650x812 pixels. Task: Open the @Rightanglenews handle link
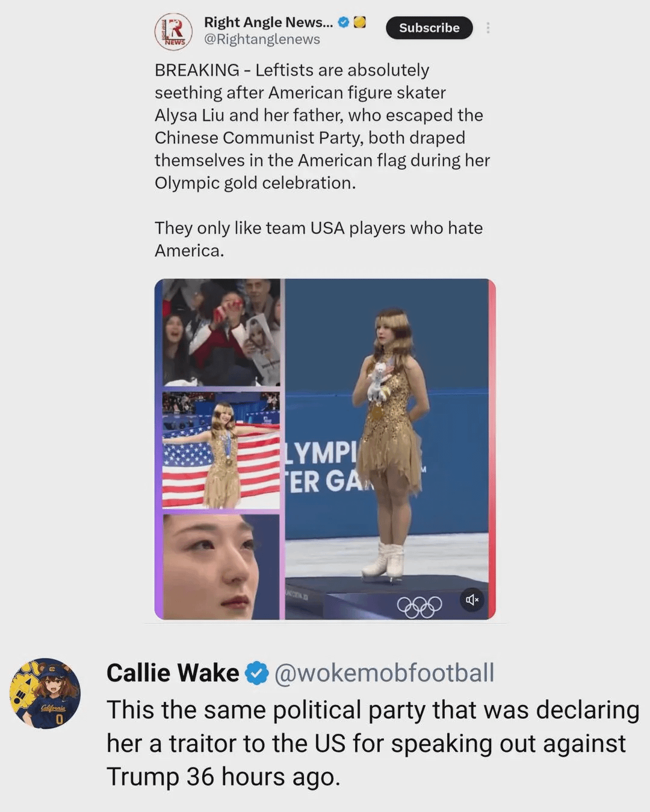(262, 40)
